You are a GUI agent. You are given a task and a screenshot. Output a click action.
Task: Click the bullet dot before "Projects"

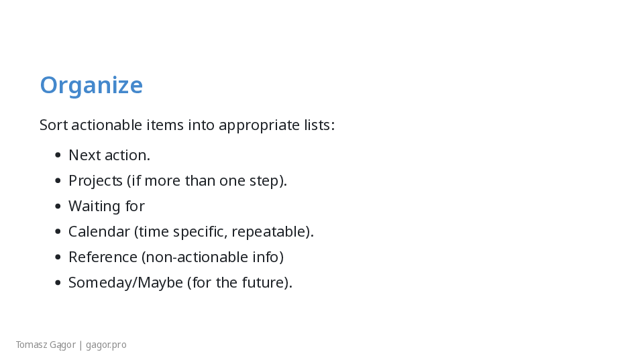click(58, 181)
